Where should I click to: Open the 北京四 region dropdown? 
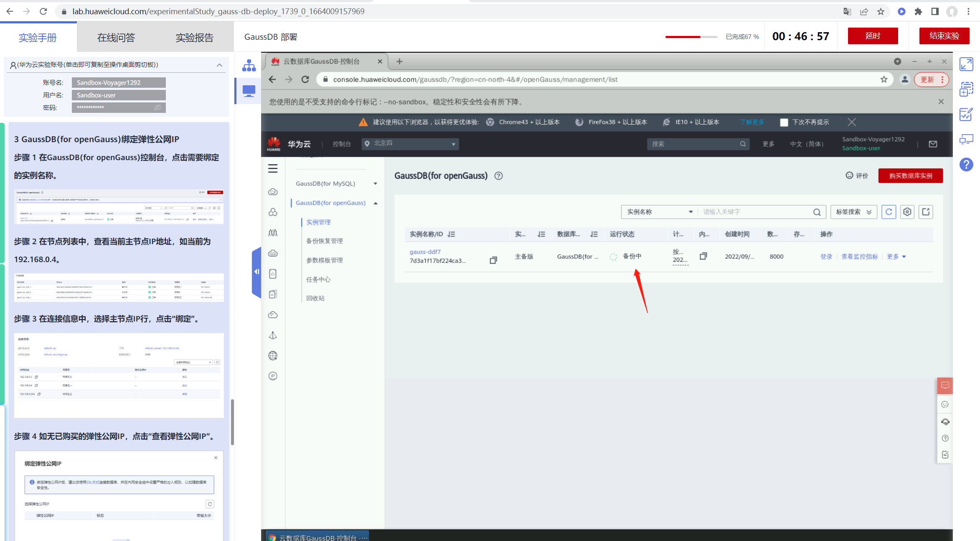pos(410,144)
